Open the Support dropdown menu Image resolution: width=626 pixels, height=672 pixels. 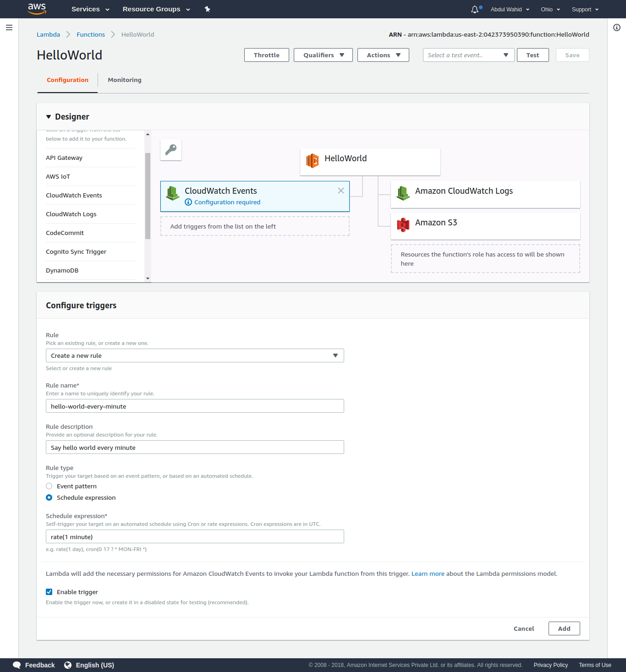pos(585,9)
